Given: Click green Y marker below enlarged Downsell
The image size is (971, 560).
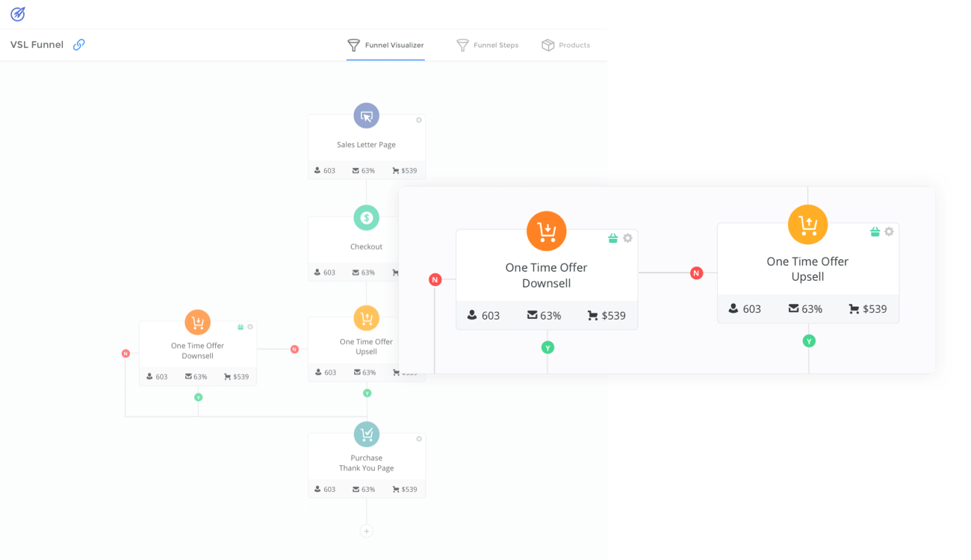Looking at the screenshot, I should pos(547,347).
